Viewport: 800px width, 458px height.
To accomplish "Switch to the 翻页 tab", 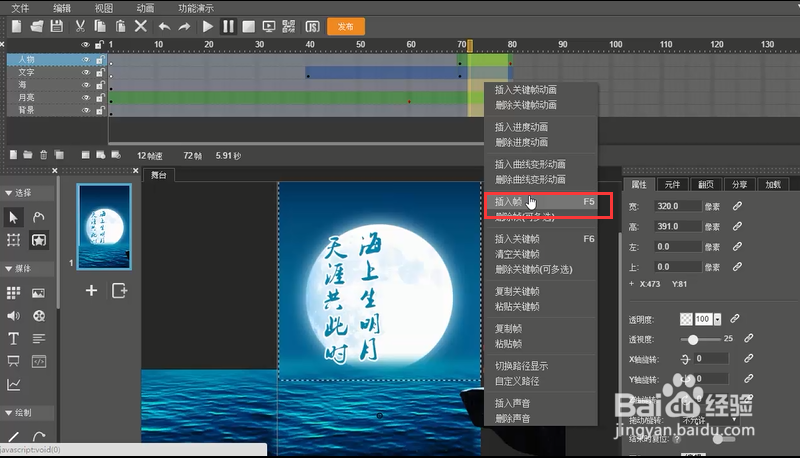I will pyautogui.click(x=706, y=184).
